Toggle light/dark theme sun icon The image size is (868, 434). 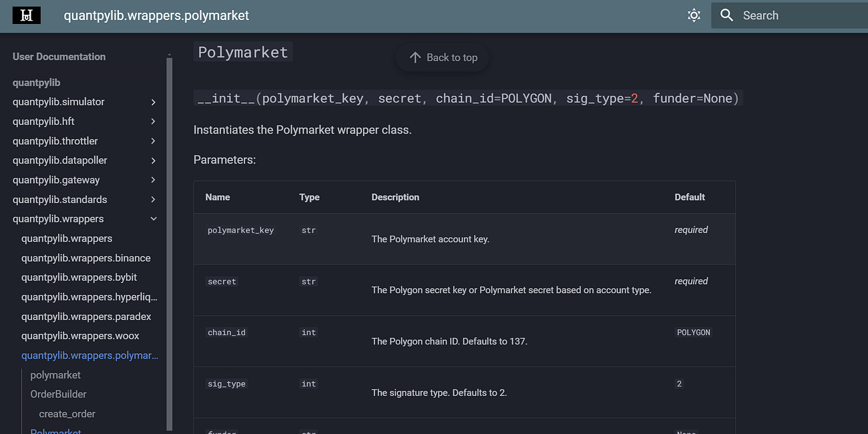(x=694, y=15)
